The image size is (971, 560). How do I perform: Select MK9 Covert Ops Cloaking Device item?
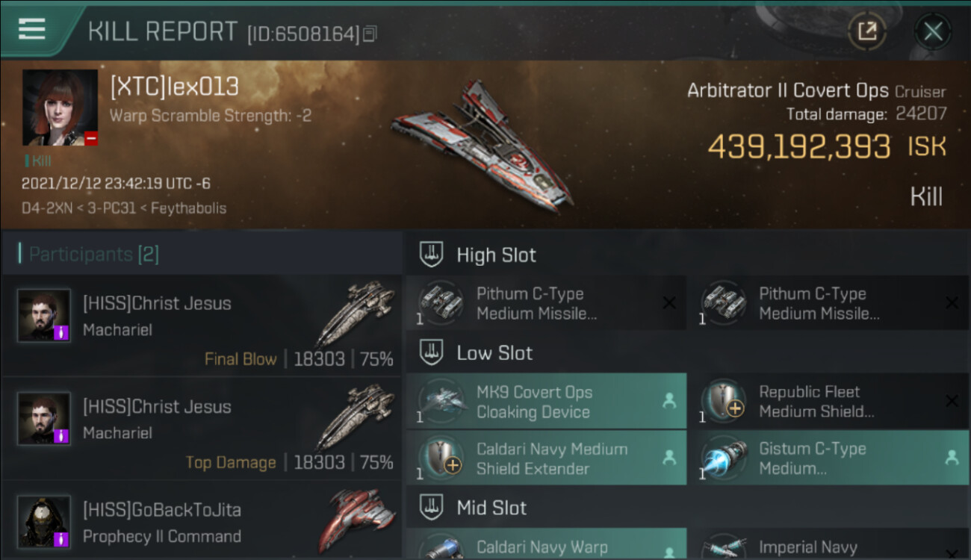click(x=546, y=402)
